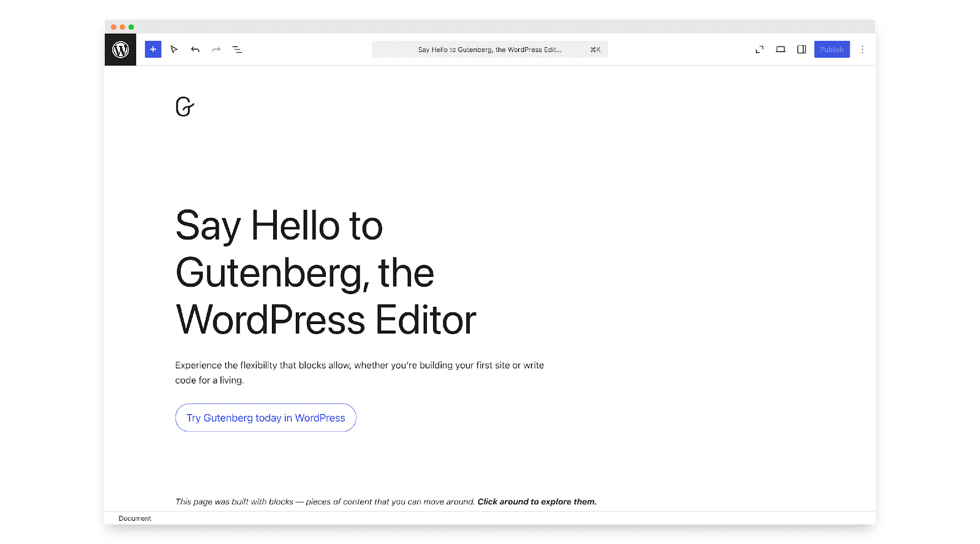The height and width of the screenshot is (544, 980).
Task: Click 'Try Gutenberg today in WordPress' button
Action: [x=266, y=418]
